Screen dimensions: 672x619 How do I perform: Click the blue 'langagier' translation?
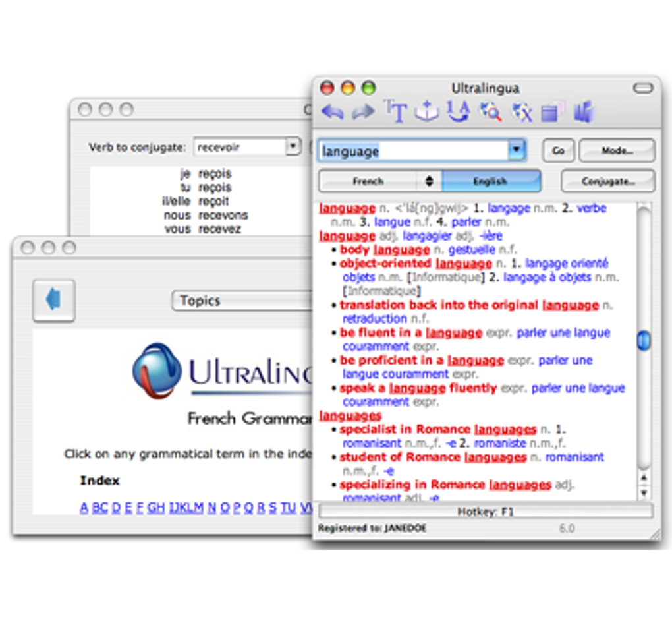coord(427,236)
